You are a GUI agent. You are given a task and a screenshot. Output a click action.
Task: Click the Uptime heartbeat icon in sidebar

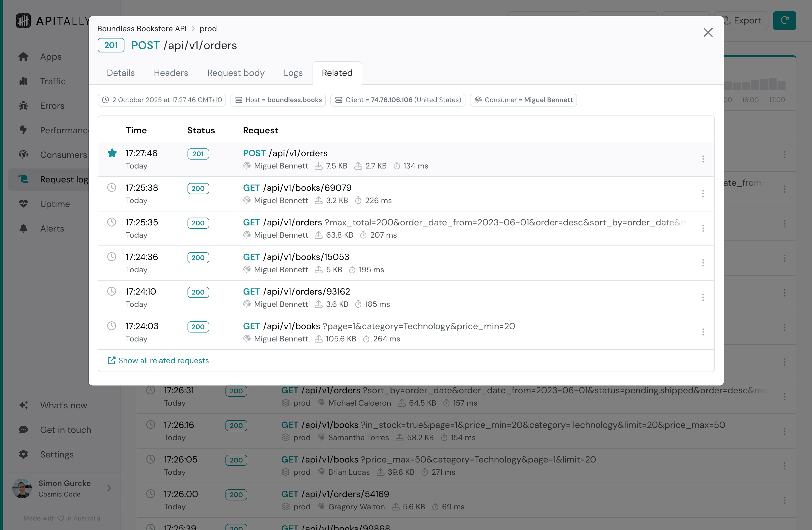23,204
